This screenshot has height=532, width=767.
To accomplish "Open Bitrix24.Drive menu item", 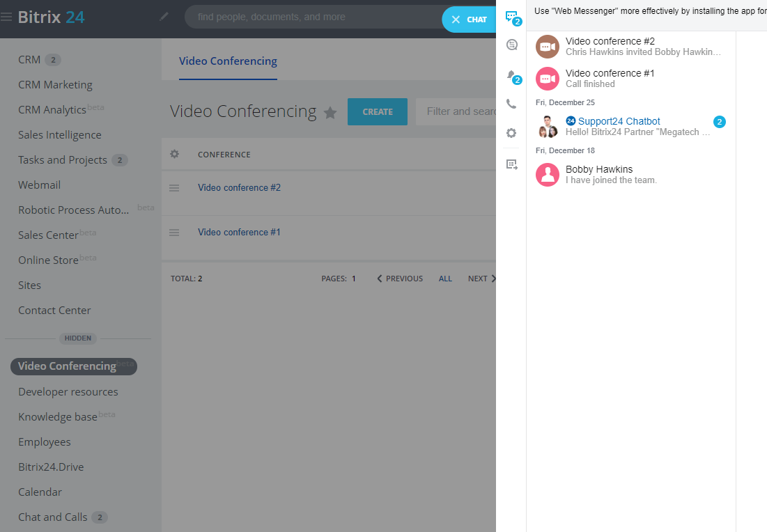I will 51,467.
